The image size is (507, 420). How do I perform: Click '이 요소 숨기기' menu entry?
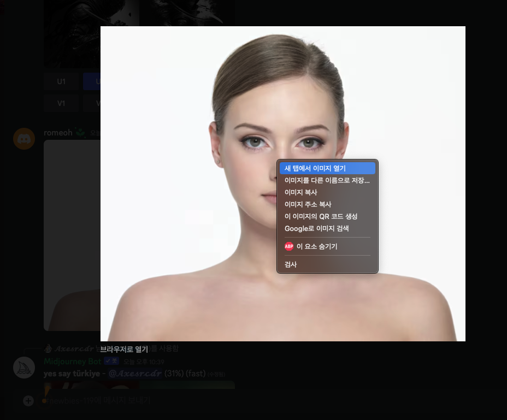327,246
